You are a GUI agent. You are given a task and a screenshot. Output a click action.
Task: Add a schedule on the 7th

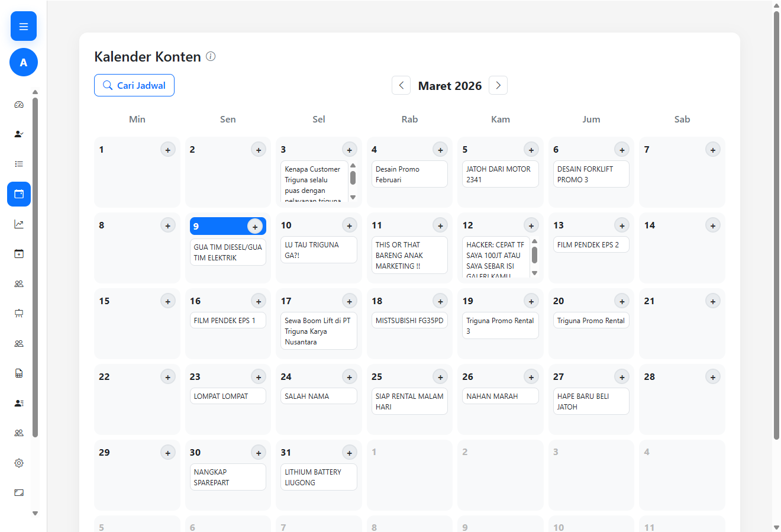712,150
